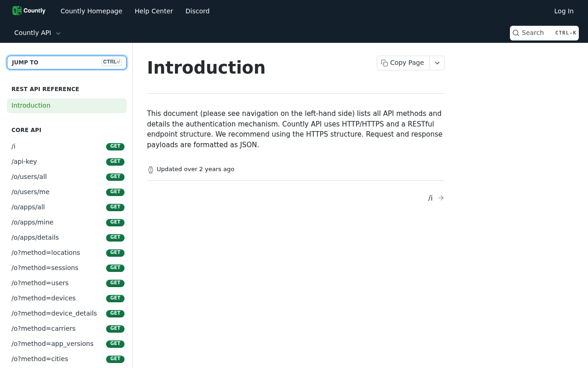Open the /o/users/all endpoint
The image size is (588, 368).
point(67,177)
